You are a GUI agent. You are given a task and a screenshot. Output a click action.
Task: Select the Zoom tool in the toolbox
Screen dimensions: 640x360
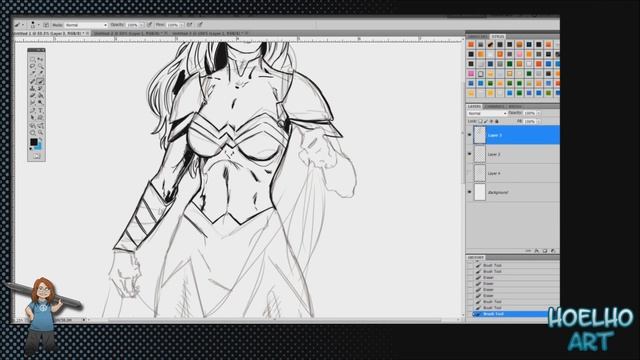tap(40, 133)
